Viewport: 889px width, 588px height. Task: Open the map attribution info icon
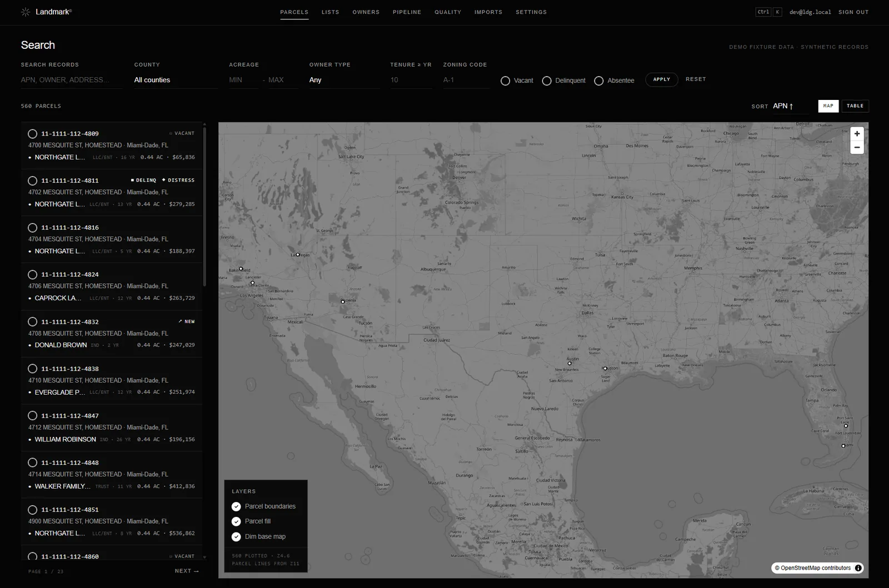858,568
